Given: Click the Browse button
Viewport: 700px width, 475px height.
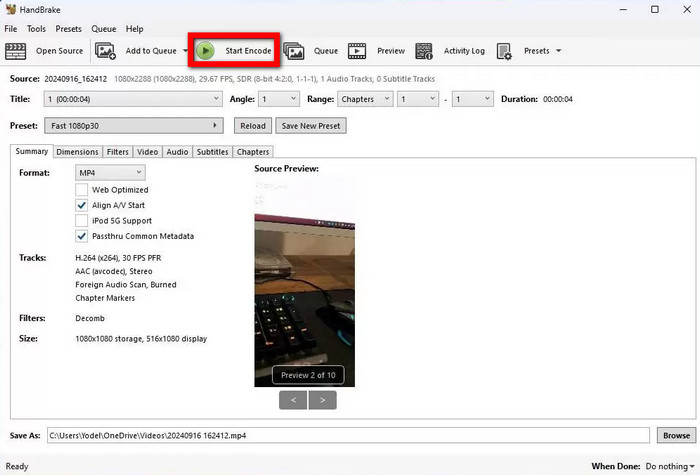Looking at the screenshot, I should [x=676, y=435].
